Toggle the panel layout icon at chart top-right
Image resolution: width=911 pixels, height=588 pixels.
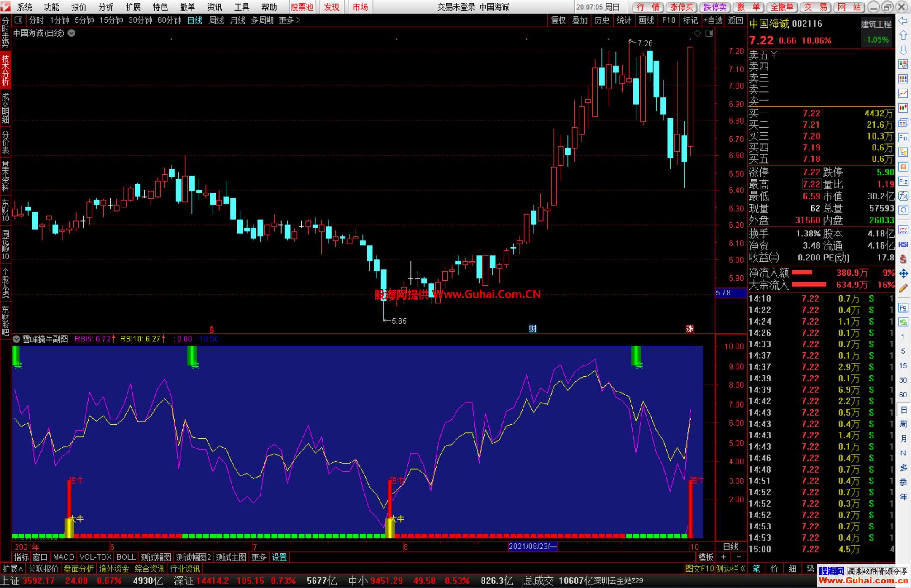click(709, 33)
